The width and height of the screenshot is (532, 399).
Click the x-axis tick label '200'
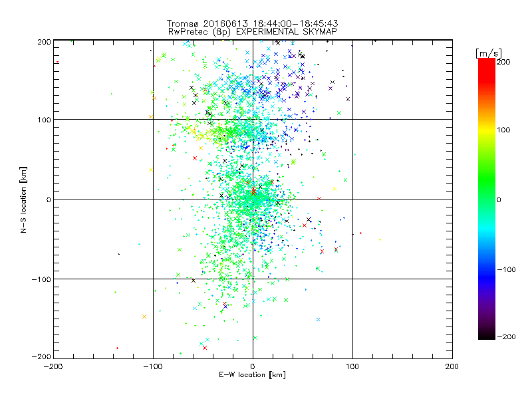click(x=452, y=366)
